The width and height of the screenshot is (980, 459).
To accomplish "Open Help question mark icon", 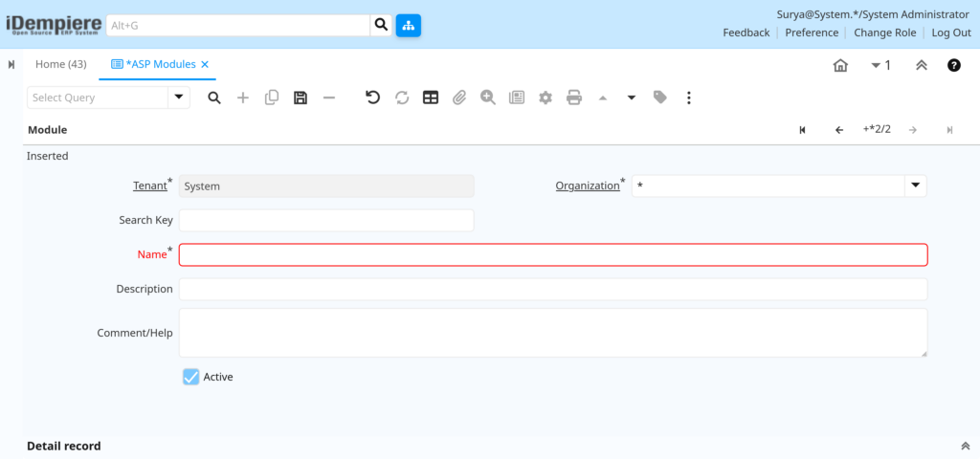I will click(x=954, y=65).
